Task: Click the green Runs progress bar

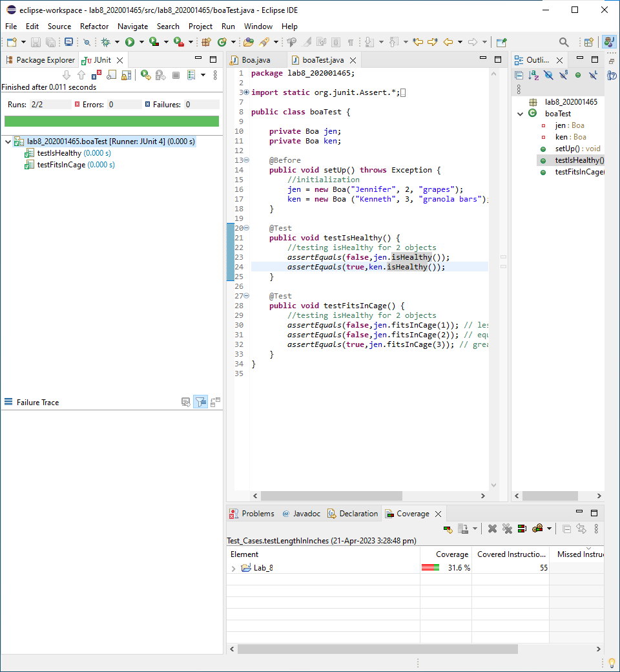Action: 110,121
